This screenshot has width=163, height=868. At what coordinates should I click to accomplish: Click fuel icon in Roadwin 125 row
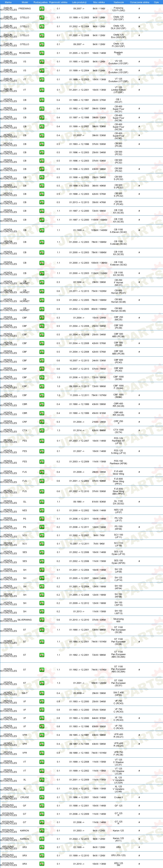click(42, 53)
